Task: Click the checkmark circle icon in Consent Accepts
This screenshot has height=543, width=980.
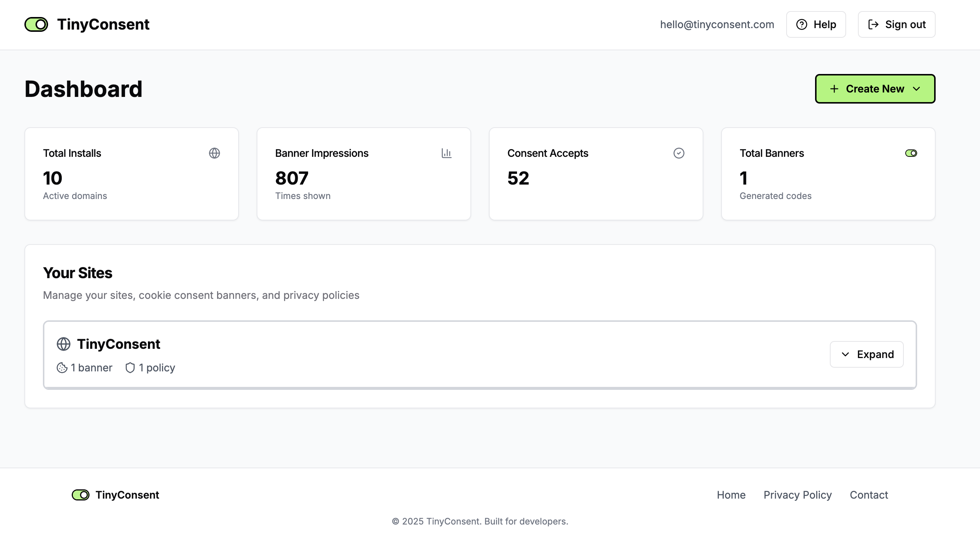Action: tap(679, 153)
